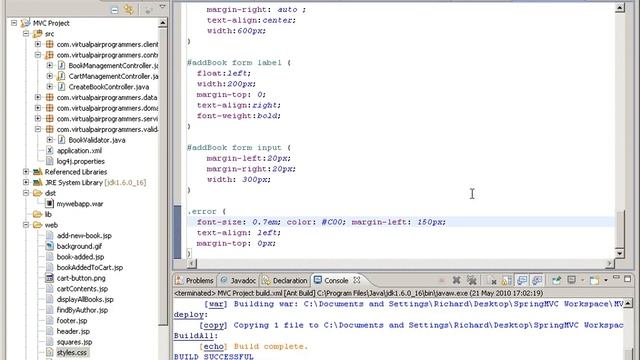Click the 'font-size: 0.7em' highlighted line

(x=400, y=222)
